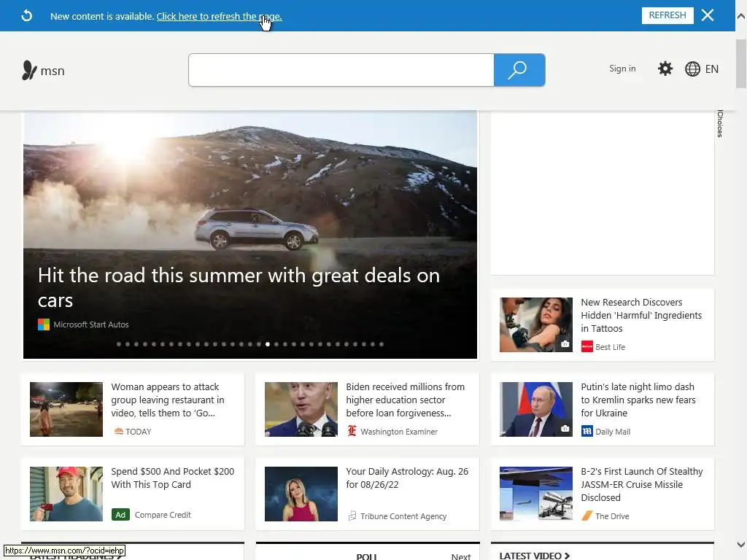The width and height of the screenshot is (747, 560).
Task: Open settings with the gear icon
Action: pyautogui.click(x=665, y=69)
